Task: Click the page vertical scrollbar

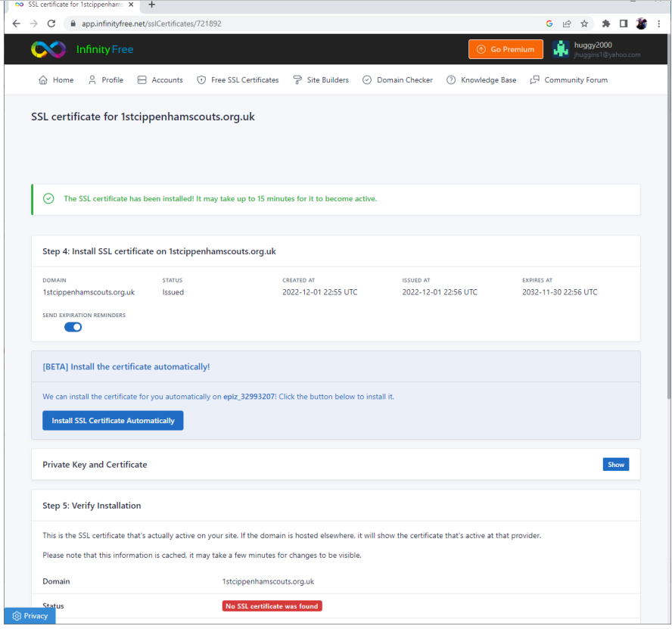Action: pos(667,227)
